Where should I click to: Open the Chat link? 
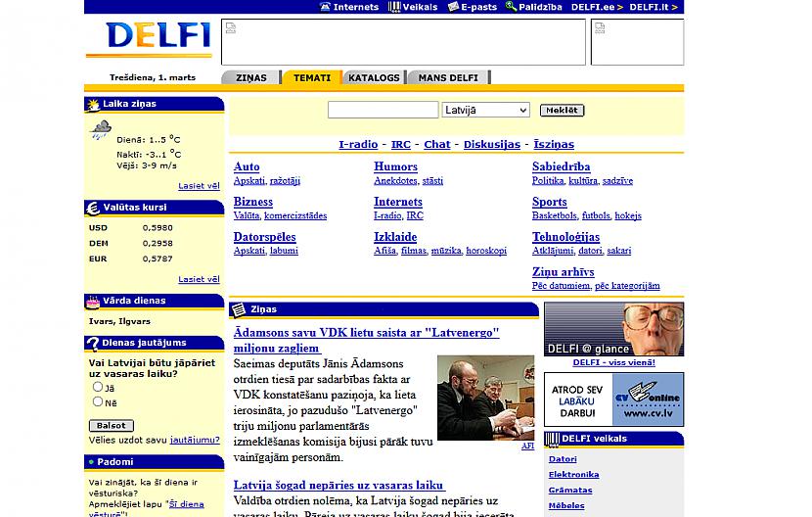pos(437,144)
